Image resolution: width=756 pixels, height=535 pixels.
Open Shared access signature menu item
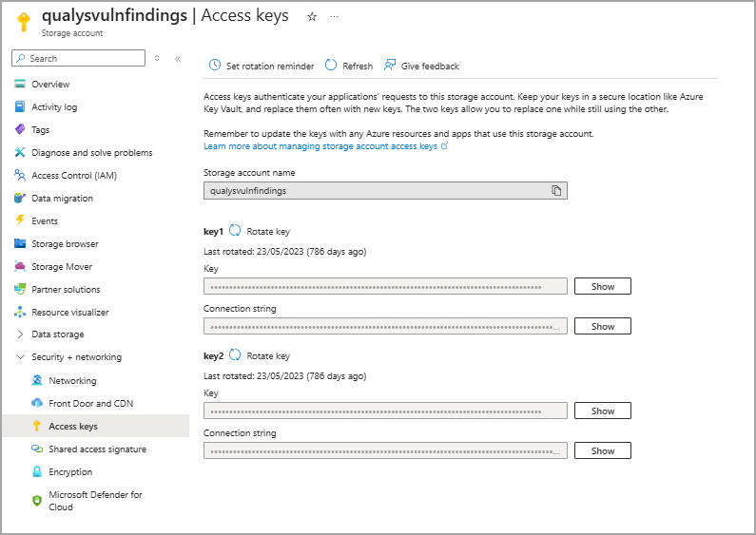click(x=97, y=449)
